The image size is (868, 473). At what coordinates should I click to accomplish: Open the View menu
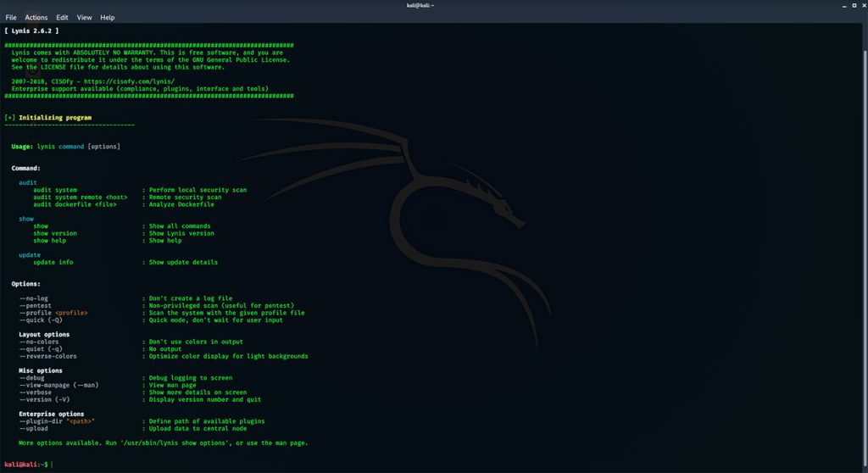click(x=84, y=18)
